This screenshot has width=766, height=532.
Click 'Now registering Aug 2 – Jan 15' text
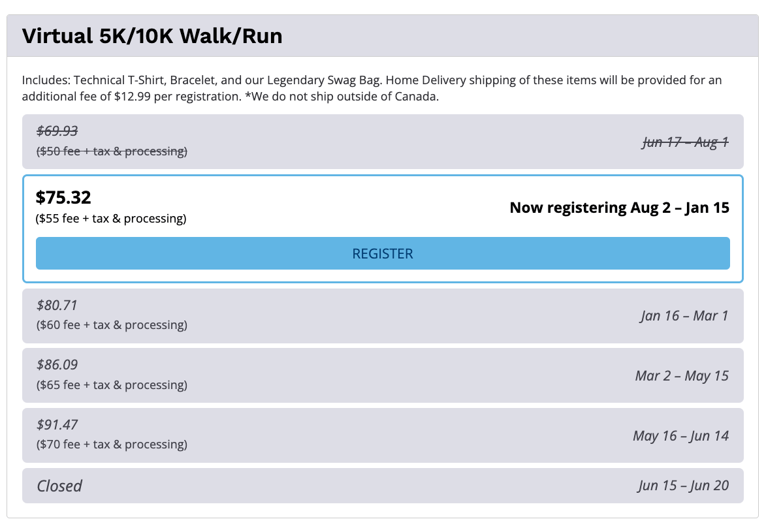(619, 208)
